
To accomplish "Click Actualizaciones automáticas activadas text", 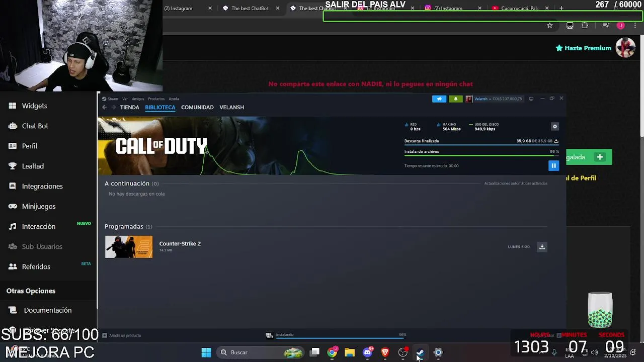I will [516, 184].
